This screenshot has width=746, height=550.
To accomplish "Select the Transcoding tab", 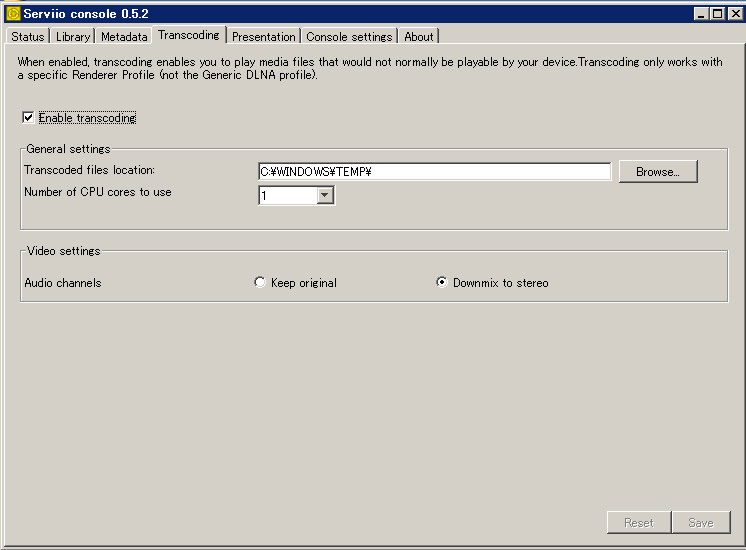I will [188, 35].
